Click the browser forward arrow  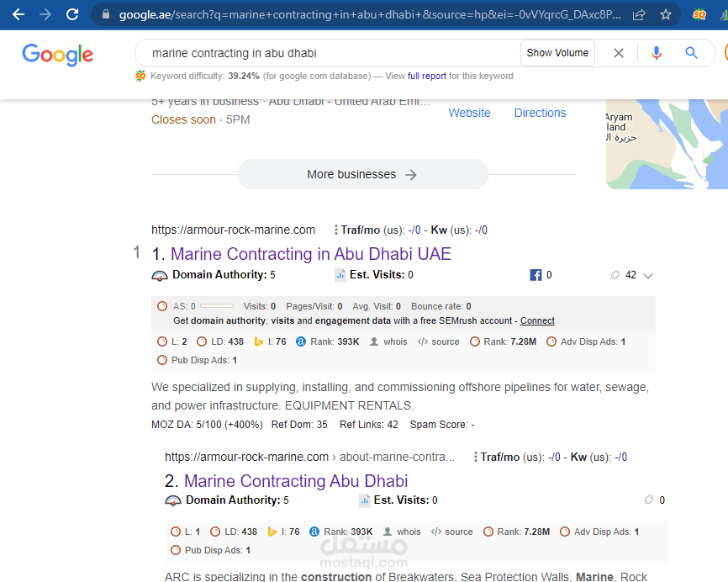[45, 14]
